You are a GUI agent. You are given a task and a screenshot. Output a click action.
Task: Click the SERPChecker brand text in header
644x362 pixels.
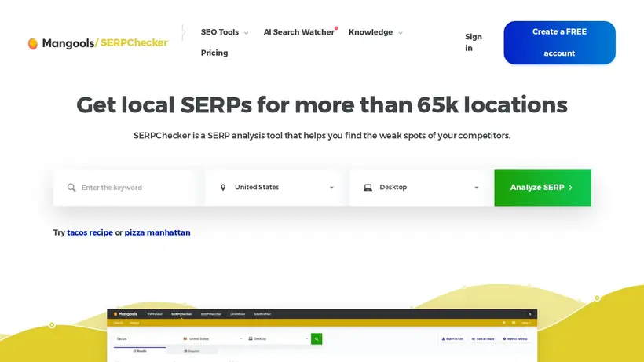tap(134, 42)
